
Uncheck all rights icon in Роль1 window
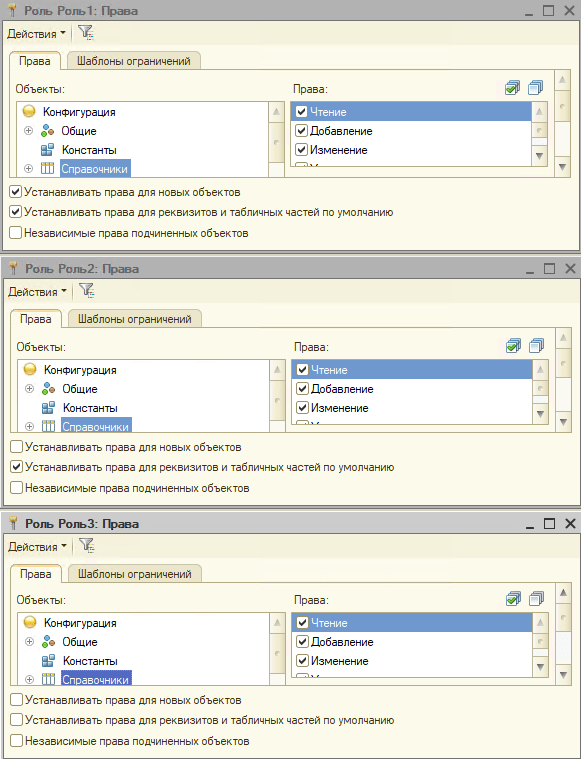535,88
